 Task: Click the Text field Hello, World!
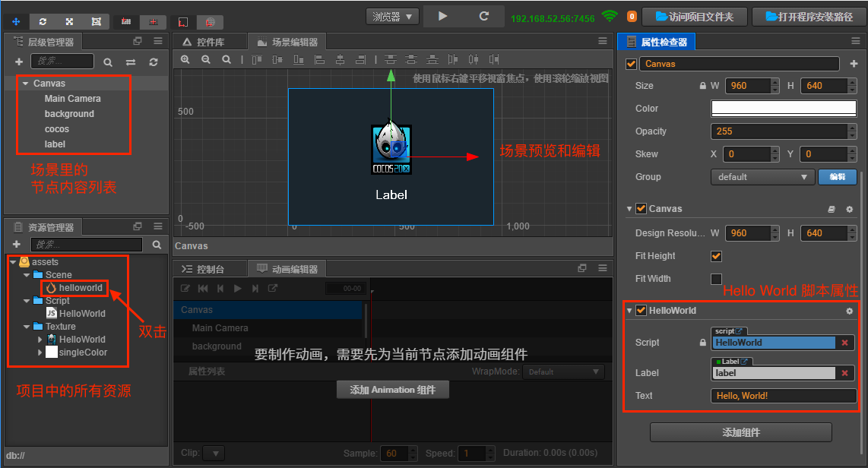click(784, 396)
